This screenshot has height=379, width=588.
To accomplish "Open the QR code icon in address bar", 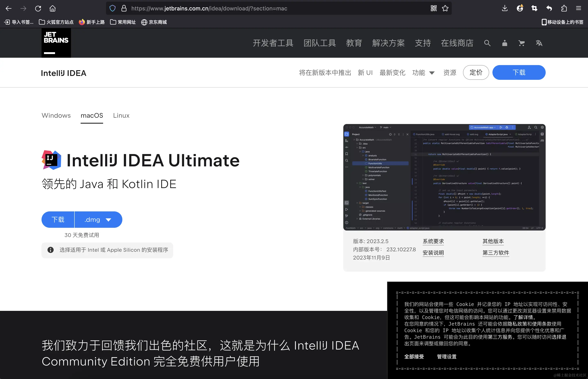I will tap(434, 8).
